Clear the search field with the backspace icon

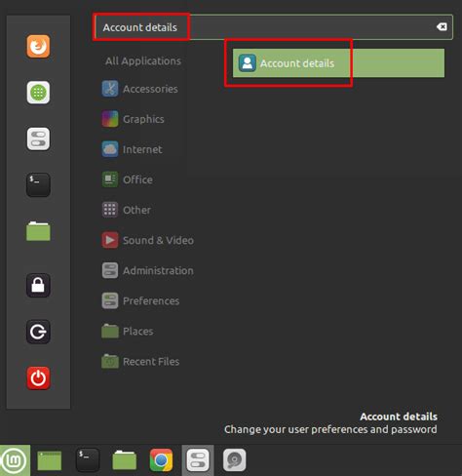pos(442,26)
